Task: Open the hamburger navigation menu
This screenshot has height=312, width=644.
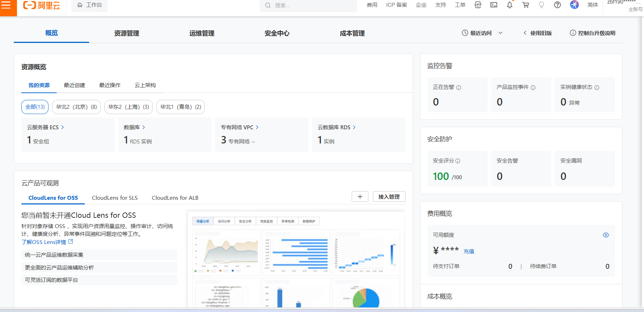Action: tap(6, 5)
